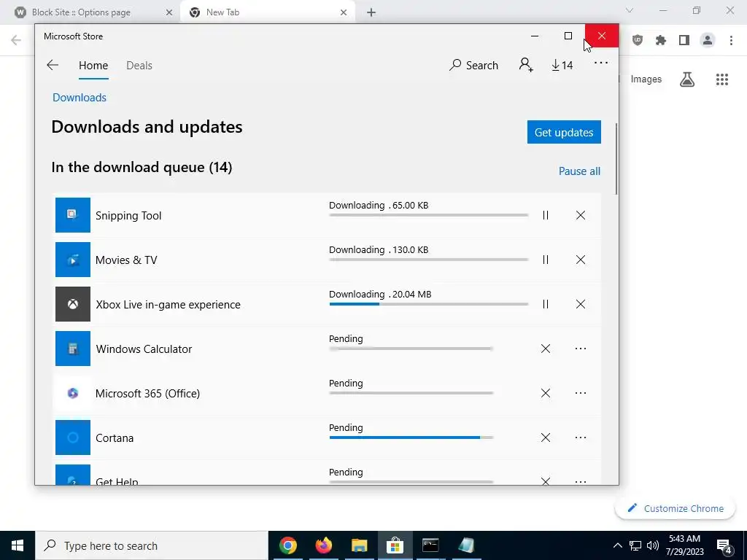Image resolution: width=747 pixels, height=560 pixels.
Task: Click the Snipping Tool download progress bar
Action: (x=428, y=215)
